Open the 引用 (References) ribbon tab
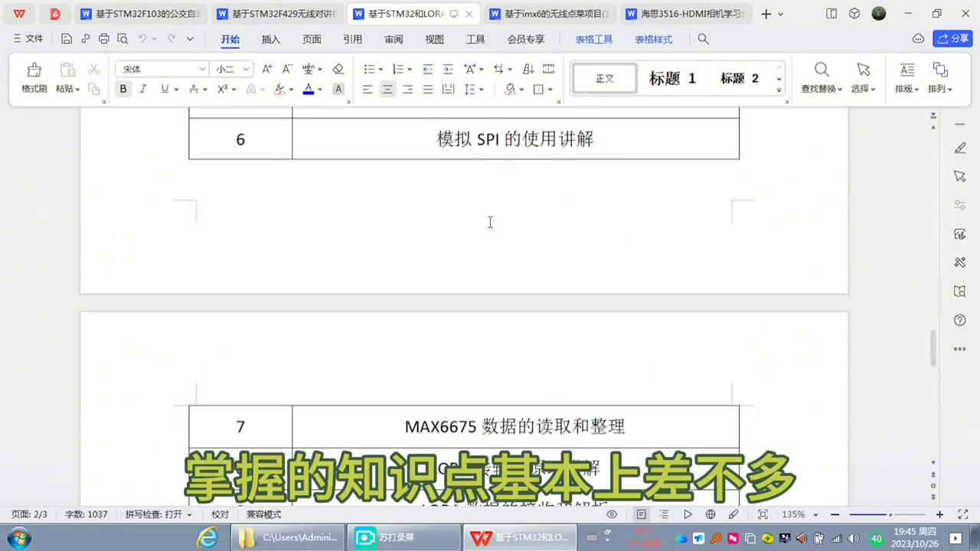The width and height of the screenshot is (980, 551). (x=352, y=39)
